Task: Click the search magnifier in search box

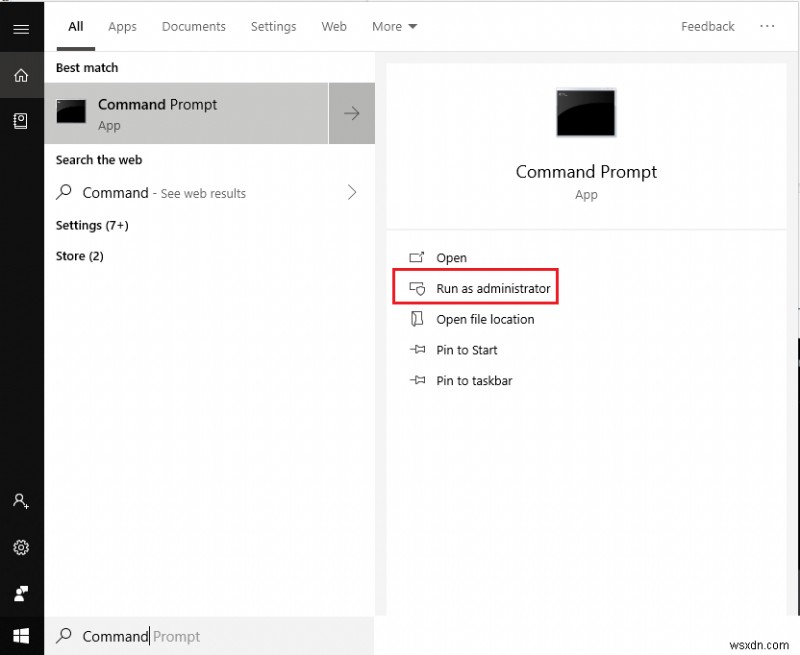Action: [x=64, y=636]
